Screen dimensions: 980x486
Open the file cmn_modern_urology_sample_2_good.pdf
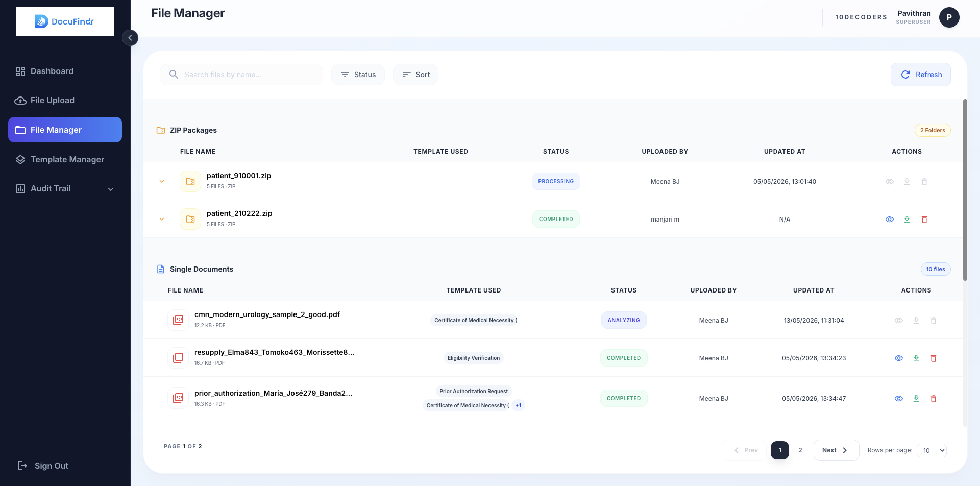tap(267, 314)
